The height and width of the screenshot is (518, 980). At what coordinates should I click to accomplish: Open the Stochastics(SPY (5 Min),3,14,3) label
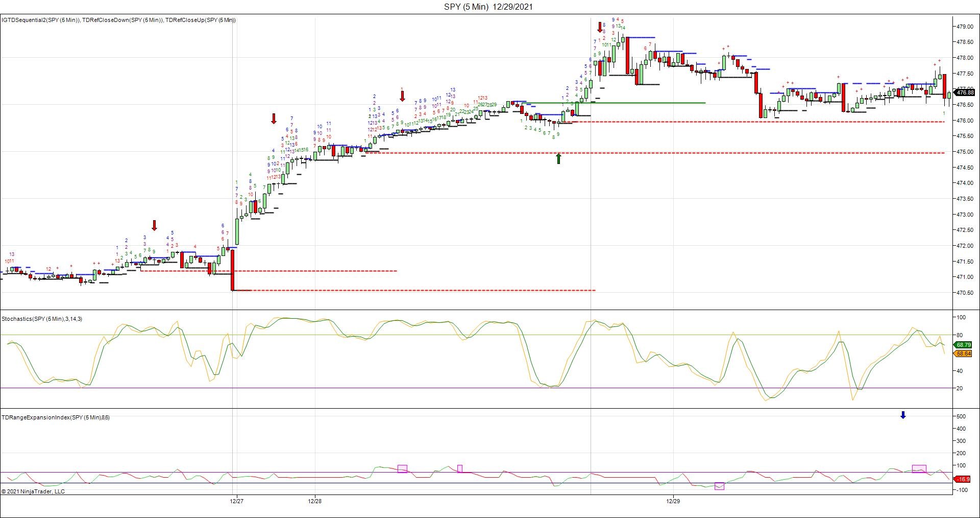click(x=42, y=319)
